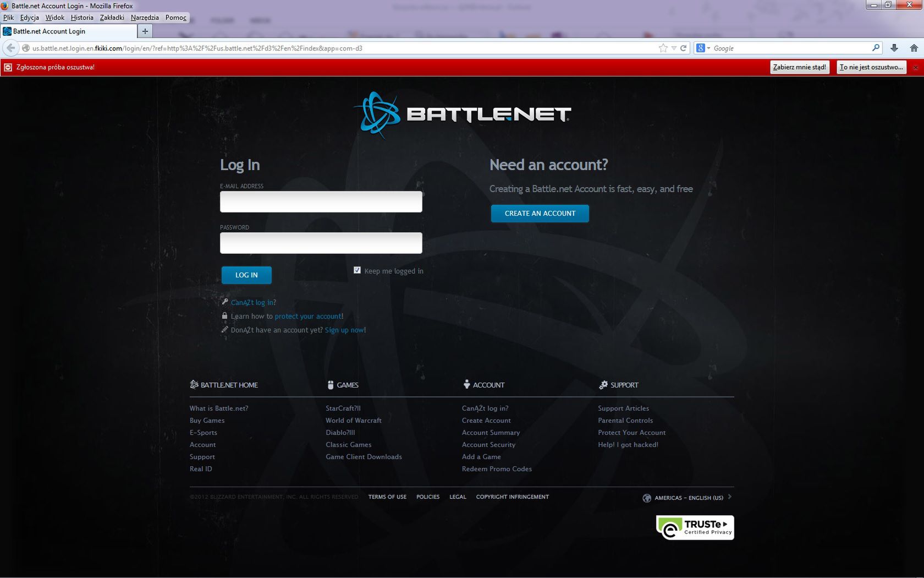Click the search magnifier in Google box
The width and height of the screenshot is (924, 578).
876,48
